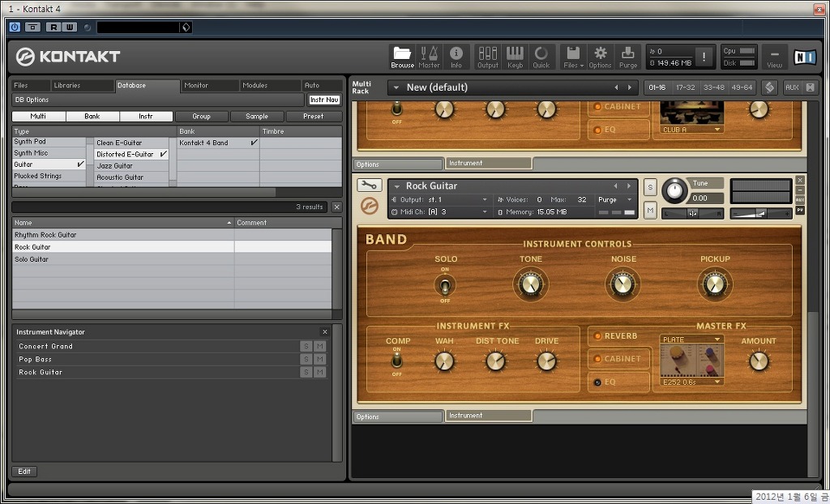
Task: Flip the COMP switch for Rock Guitar
Action: [396, 361]
